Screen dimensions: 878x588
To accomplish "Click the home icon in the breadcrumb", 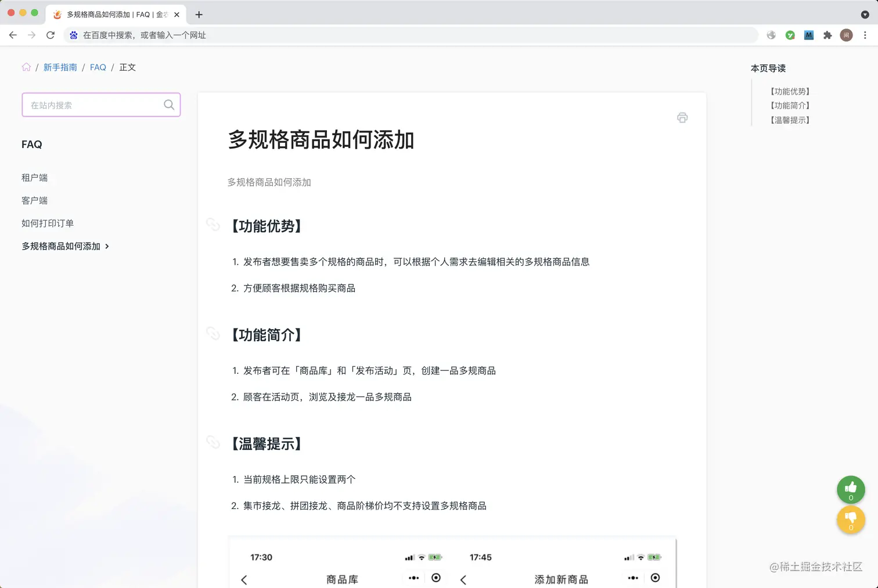I will coord(26,67).
